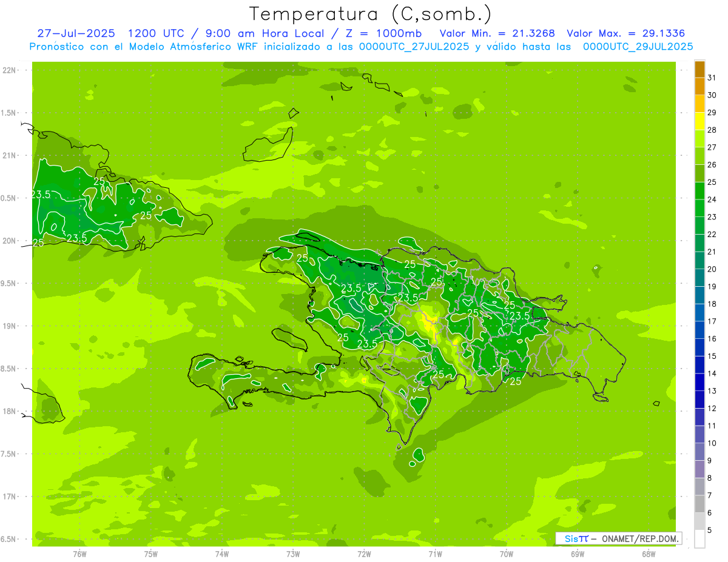Click the "22N" latitude axis label

[10, 70]
